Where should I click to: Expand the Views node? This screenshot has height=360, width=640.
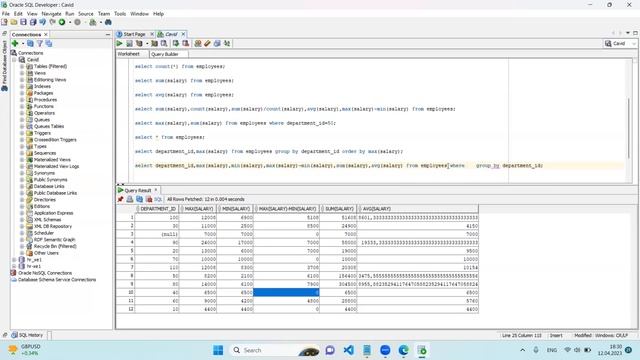[22, 73]
